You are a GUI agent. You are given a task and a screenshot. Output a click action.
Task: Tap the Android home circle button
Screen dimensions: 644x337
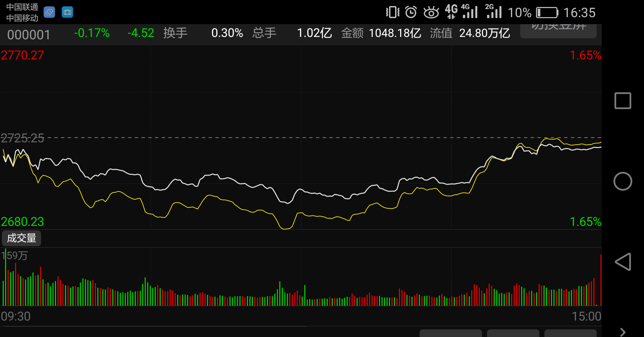623,181
